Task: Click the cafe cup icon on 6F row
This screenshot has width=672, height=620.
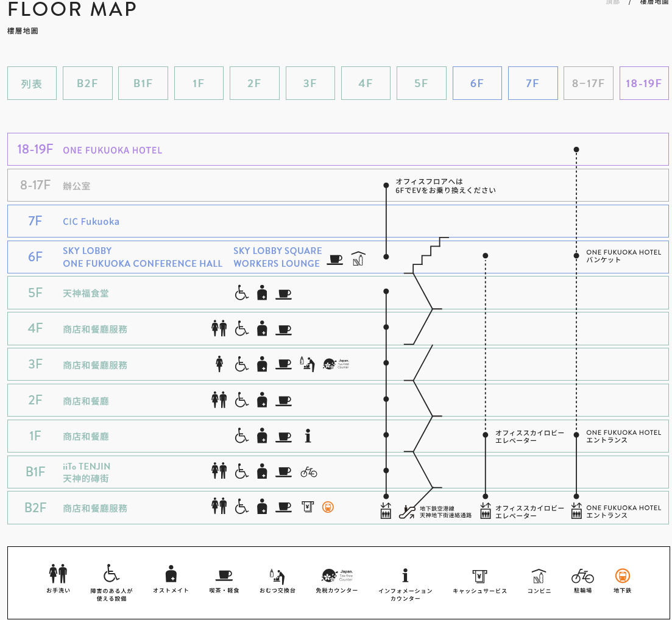Action: pos(334,259)
